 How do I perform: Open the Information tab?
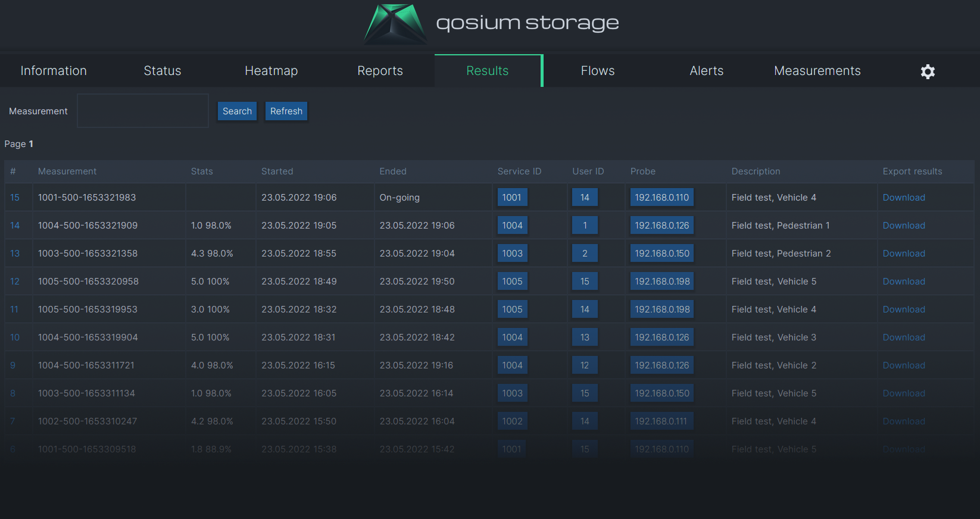[x=54, y=71]
